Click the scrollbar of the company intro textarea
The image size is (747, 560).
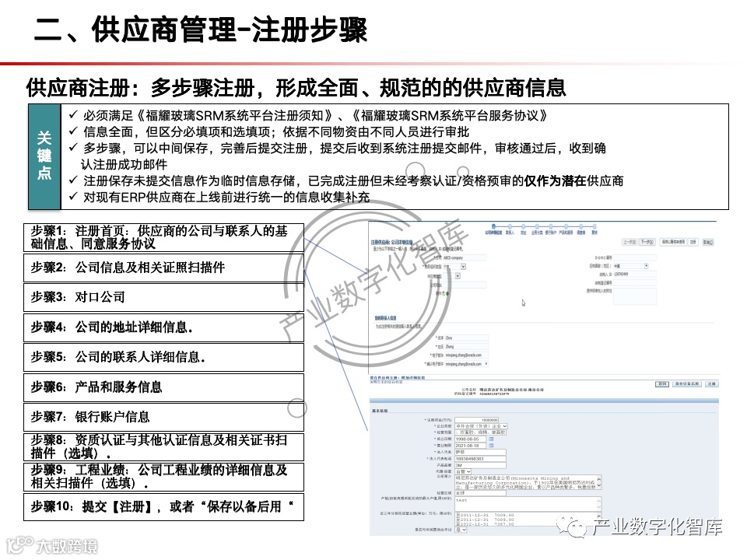[599, 482]
